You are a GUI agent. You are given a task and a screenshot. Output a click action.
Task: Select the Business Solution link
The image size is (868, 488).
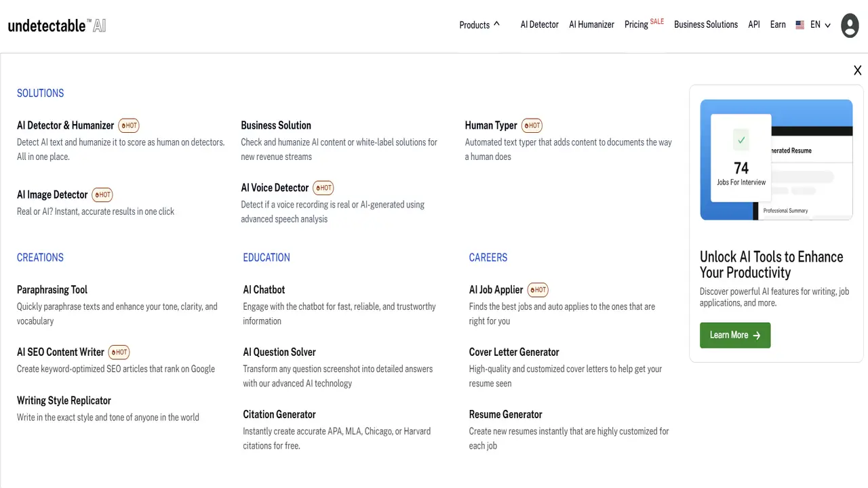(x=276, y=125)
